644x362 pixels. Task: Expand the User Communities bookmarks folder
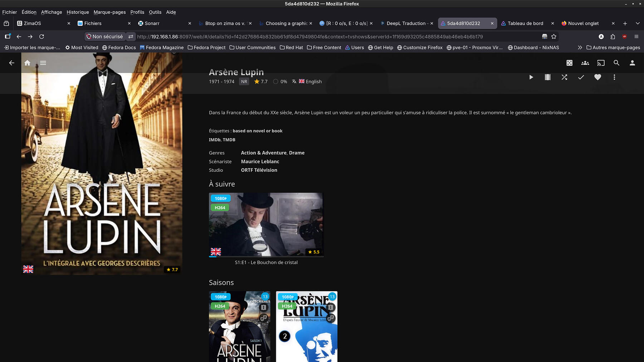[x=252, y=48]
